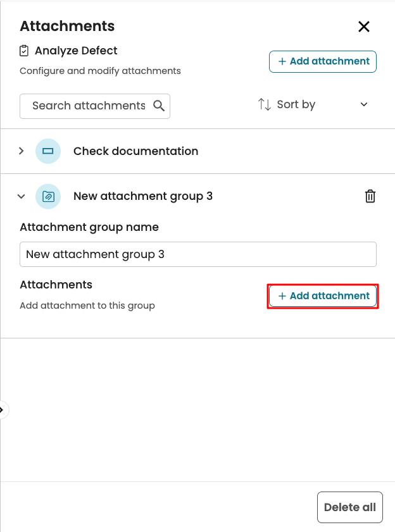Click the Analyze Defect clipboard icon
Viewport: 395px width, 532px height.
pyautogui.click(x=25, y=51)
